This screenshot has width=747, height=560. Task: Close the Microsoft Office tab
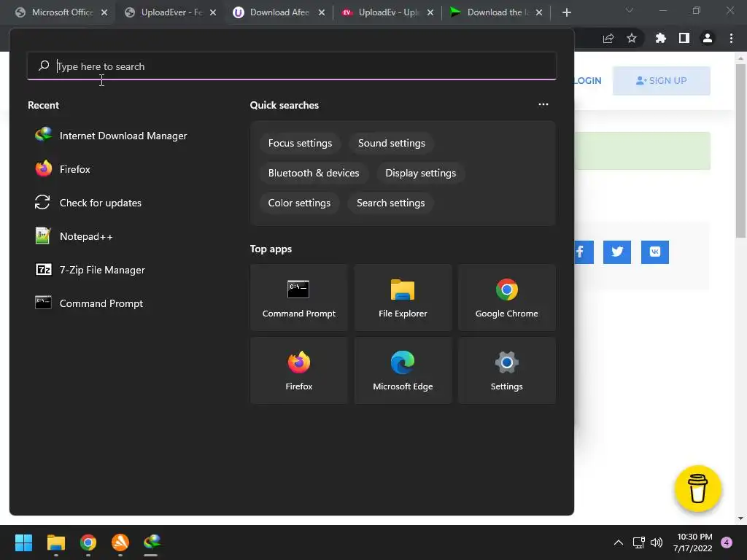point(104,12)
